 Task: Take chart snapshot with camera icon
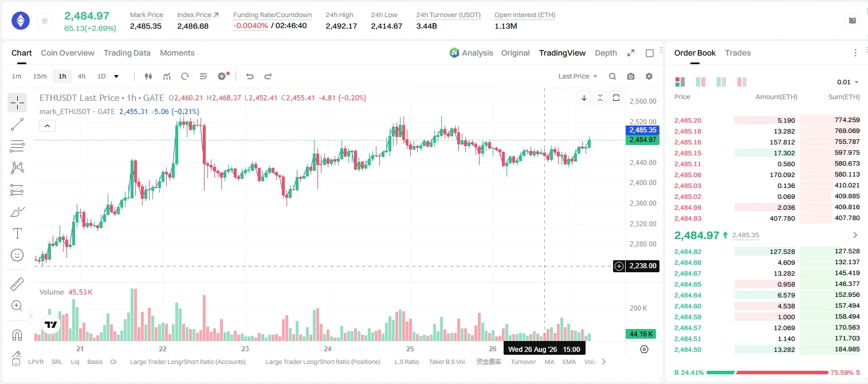pyautogui.click(x=631, y=76)
